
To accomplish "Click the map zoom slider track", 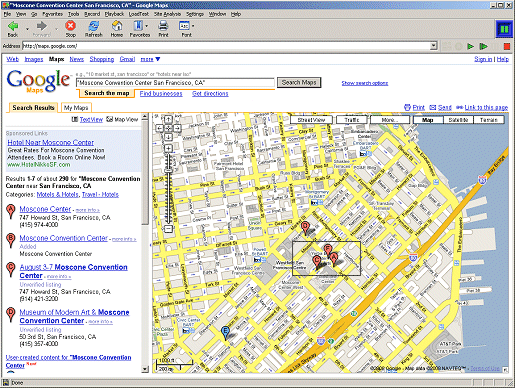I will pos(168,189).
